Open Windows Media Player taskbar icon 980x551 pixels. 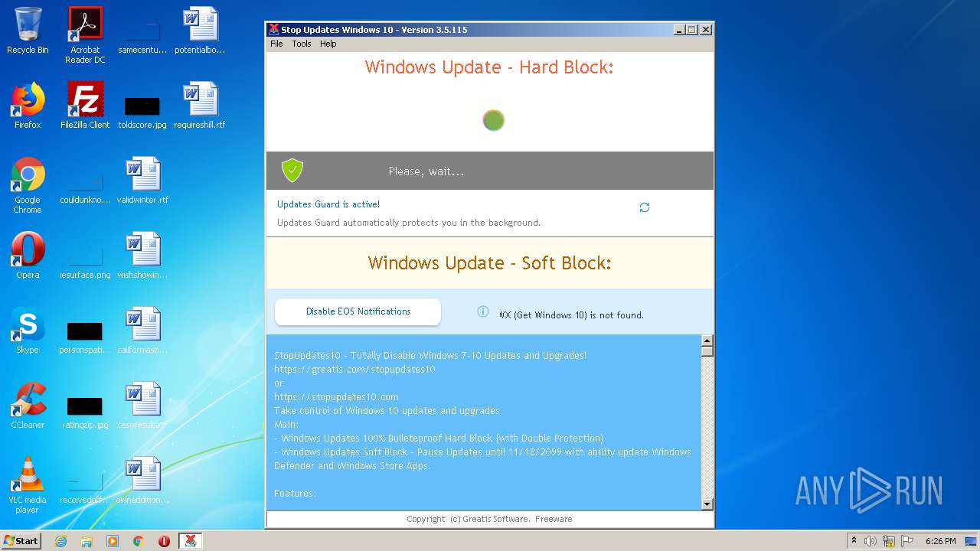(113, 541)
